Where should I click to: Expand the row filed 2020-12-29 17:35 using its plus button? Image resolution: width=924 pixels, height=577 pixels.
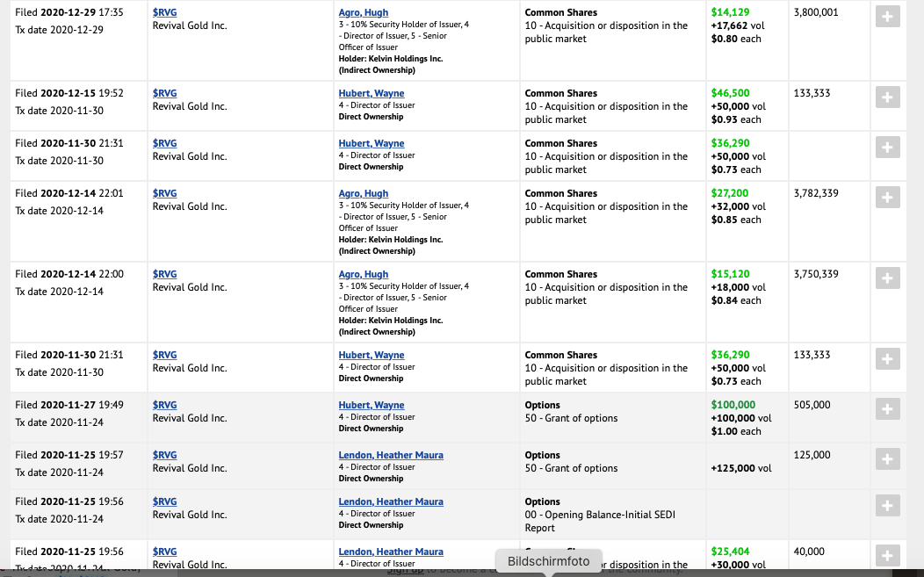888,17
